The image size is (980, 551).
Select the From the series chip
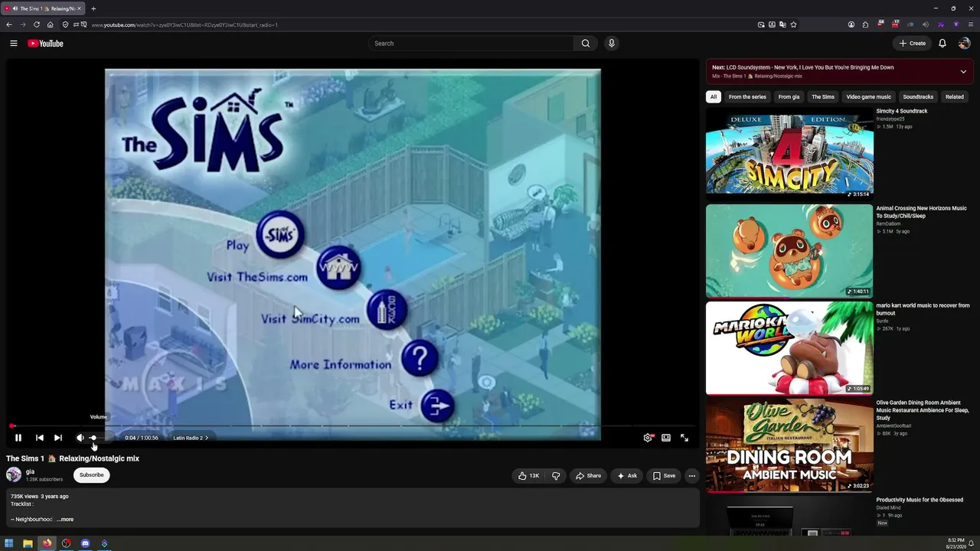tap(747, 97)
